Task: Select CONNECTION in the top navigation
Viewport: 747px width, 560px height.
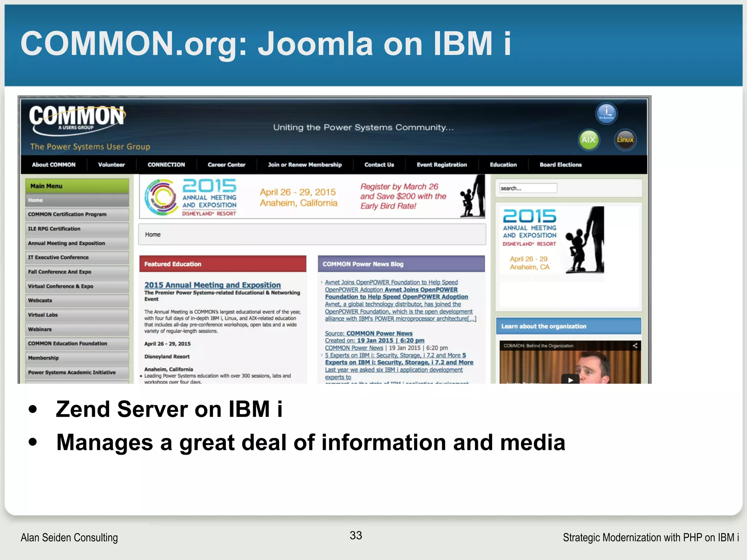Action: pos(166,165)
